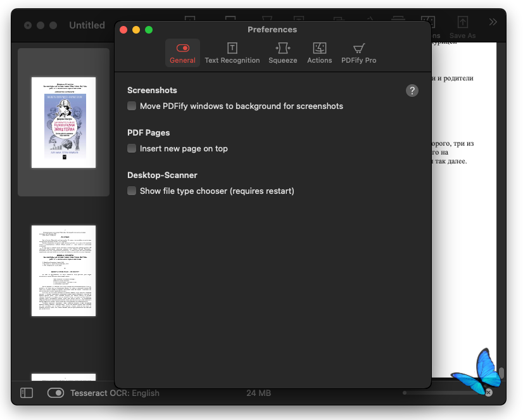523x420 pixels.
Task: Open the PDFify Pro preferences tab
Action: coord(359,53)
